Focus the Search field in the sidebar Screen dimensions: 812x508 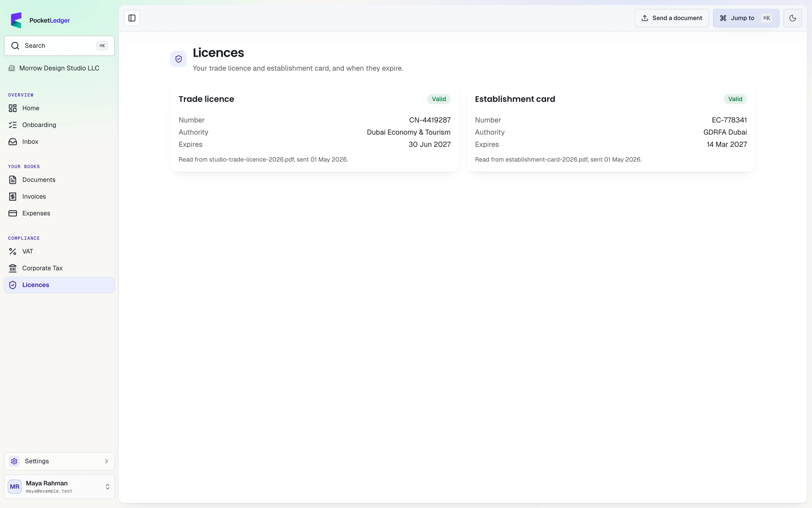click(x=59, y=46)
